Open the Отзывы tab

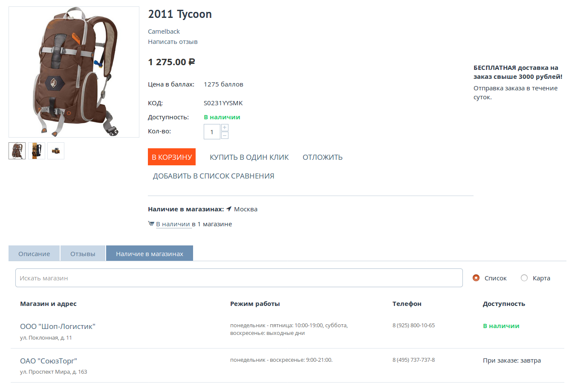click(x=83, y=254)
